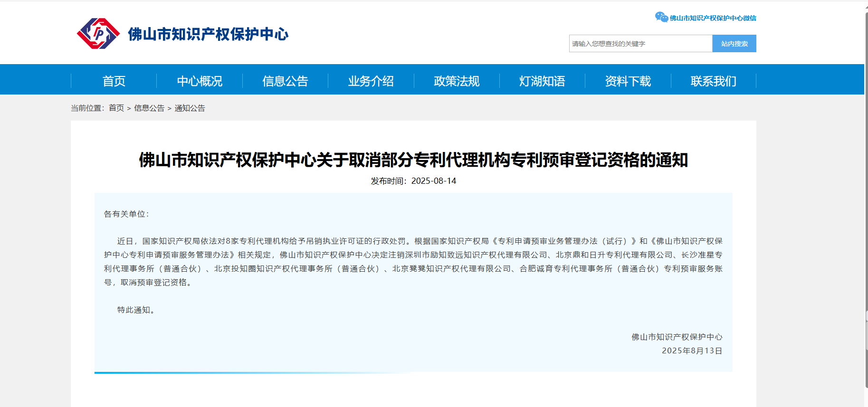Click the 通知公告 breadcrumb link
Screen dimensions: 868x407
tap(190, 108)
